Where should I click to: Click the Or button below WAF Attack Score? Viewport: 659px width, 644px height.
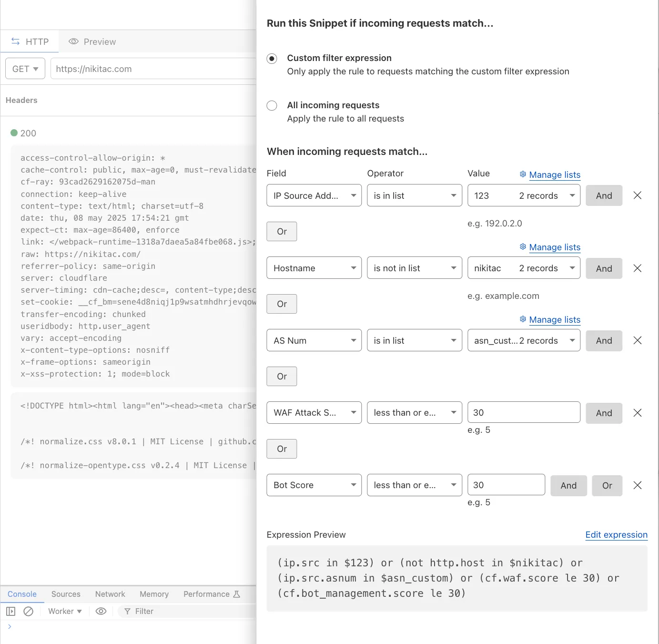point(281,449)
